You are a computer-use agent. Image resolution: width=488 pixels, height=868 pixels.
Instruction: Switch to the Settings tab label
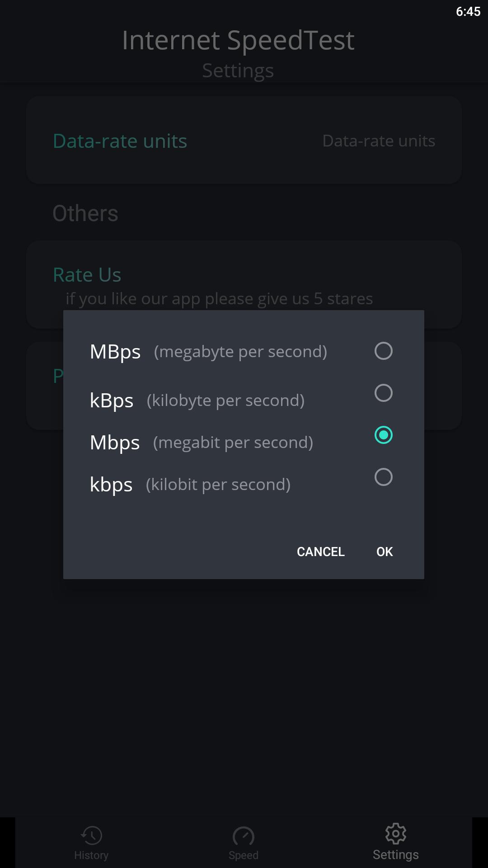396,855
